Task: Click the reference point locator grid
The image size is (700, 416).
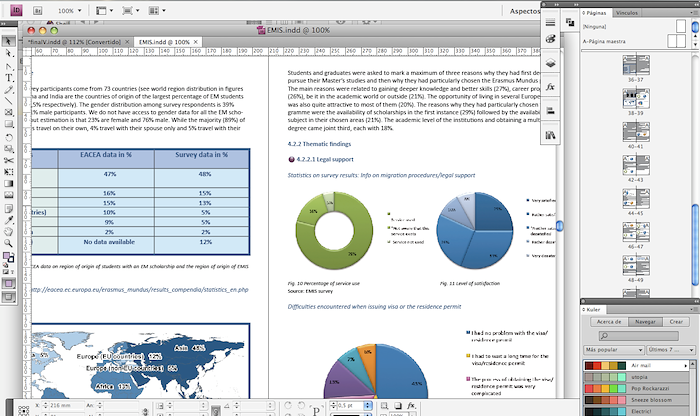Action: coord(24,410)
